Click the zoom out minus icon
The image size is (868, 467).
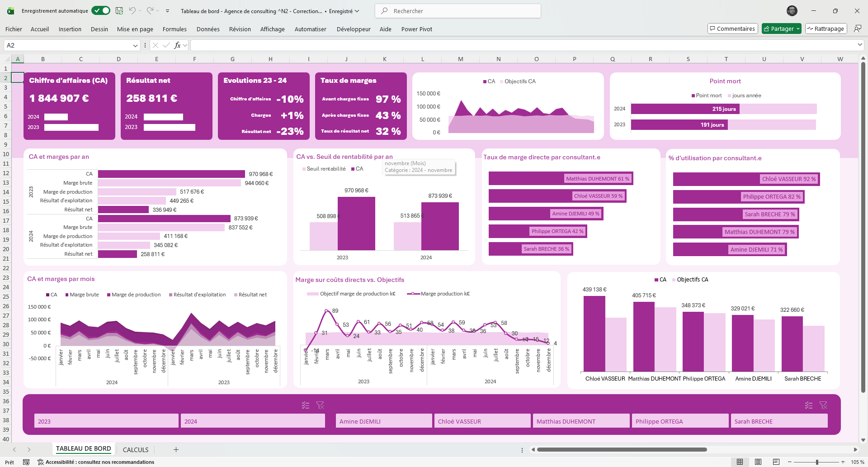click(x=789, y=462)
